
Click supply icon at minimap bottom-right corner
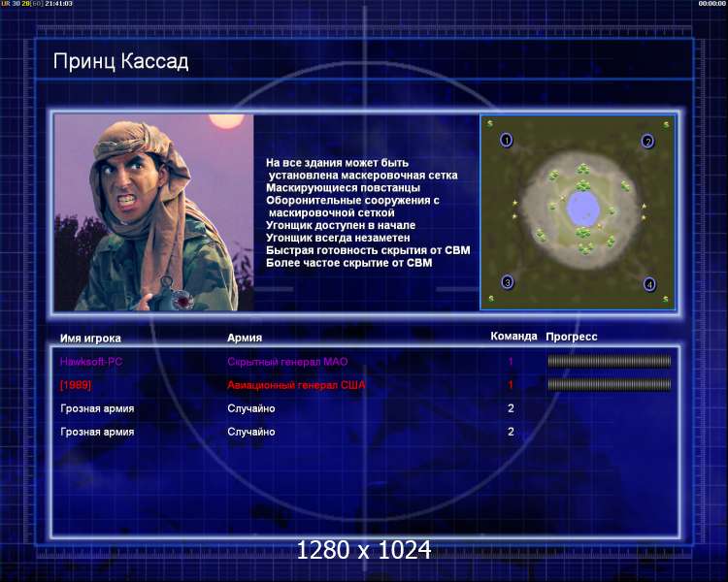point(665,300)
